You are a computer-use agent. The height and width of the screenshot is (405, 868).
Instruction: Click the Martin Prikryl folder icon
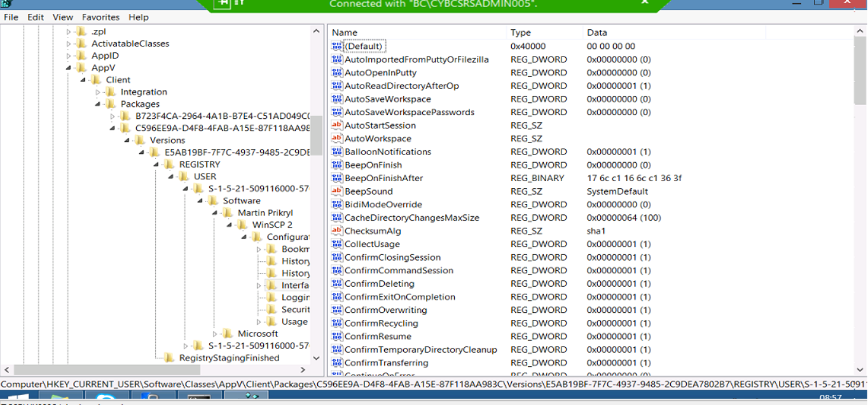point(227,213)
